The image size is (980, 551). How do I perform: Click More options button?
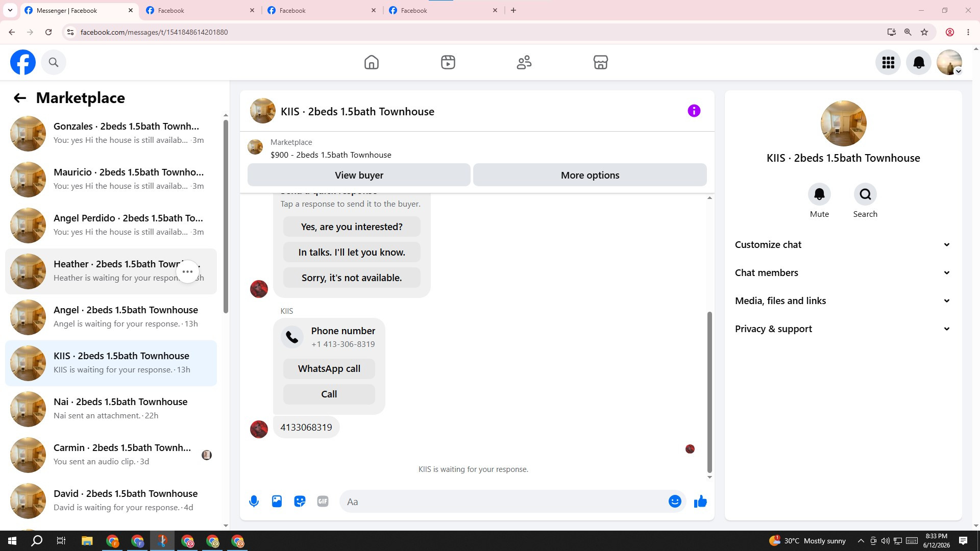tap(590, 175)
